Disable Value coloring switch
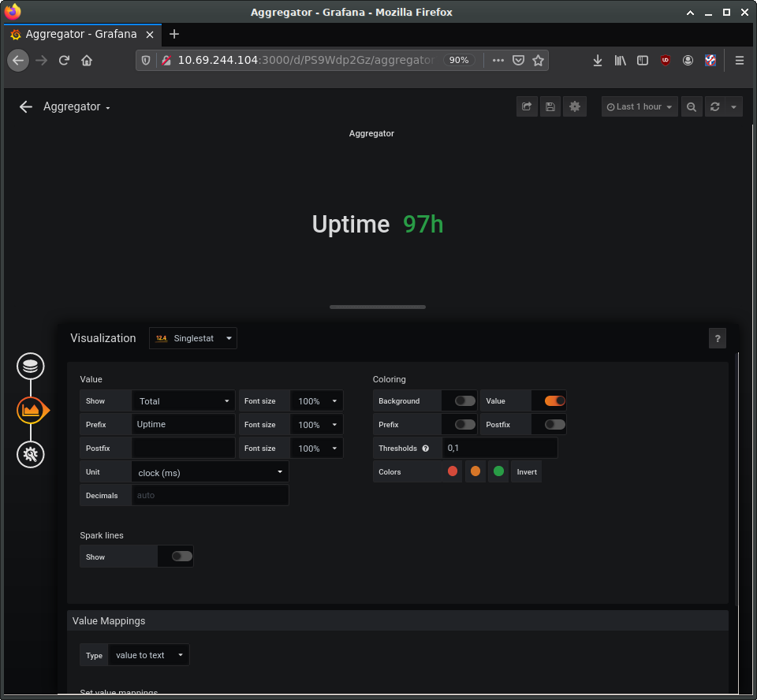757x700 pixels. coord(554,401)
